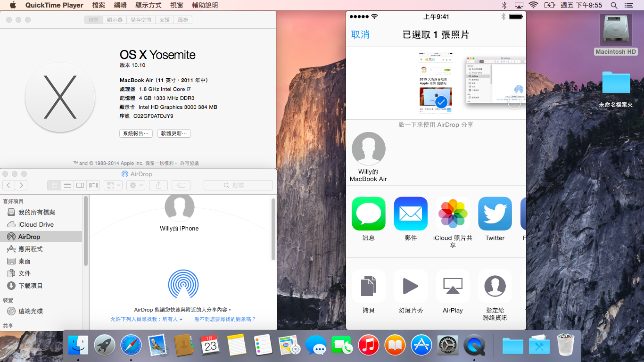The image size is (644, 362).
Task: Select the Macintosh HD desktop icon
Action: 616,35
